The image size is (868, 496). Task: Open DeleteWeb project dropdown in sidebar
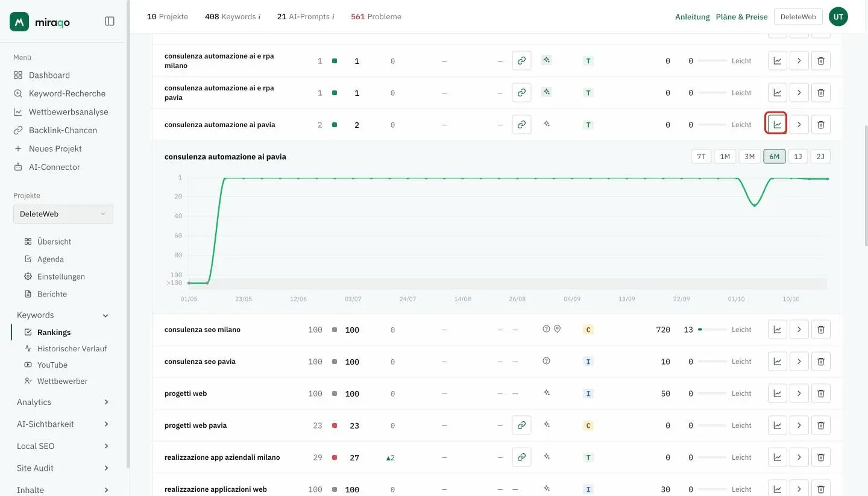coord(63,214)
